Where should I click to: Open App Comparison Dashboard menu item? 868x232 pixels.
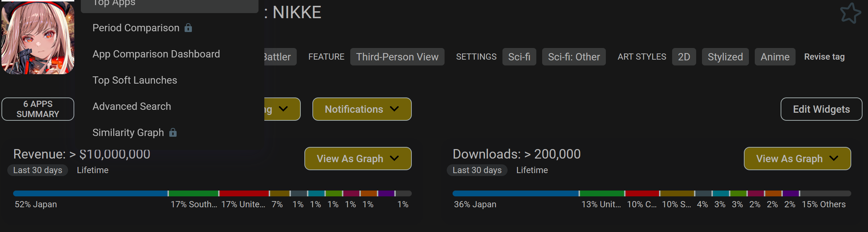(156, 54)
